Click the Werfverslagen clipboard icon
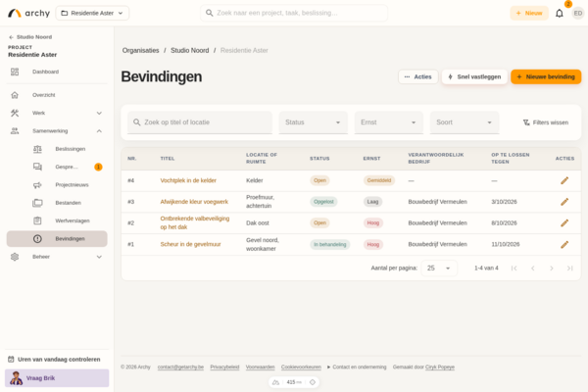This screenshot has height=392, width=588. click(37, 220)
